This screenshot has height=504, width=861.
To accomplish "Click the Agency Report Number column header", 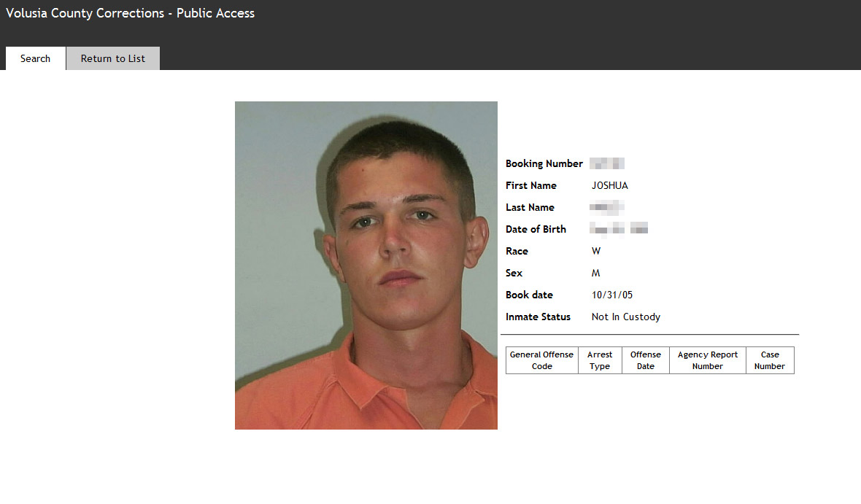I will coord(708,360).
